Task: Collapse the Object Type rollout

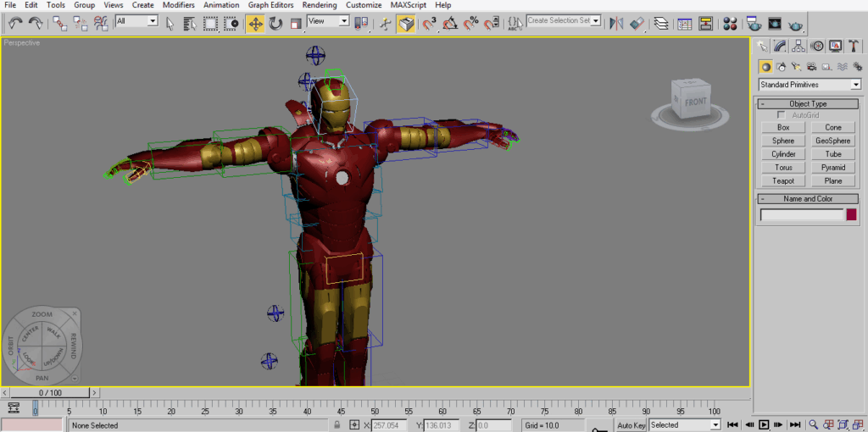Action: pyautogui.click(x=808, y=104)
